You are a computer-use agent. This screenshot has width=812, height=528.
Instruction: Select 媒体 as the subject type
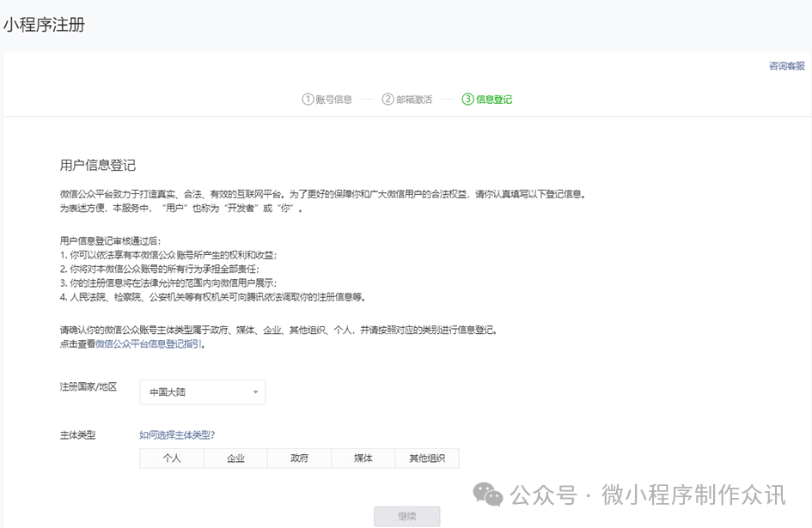tap(363, 458)
